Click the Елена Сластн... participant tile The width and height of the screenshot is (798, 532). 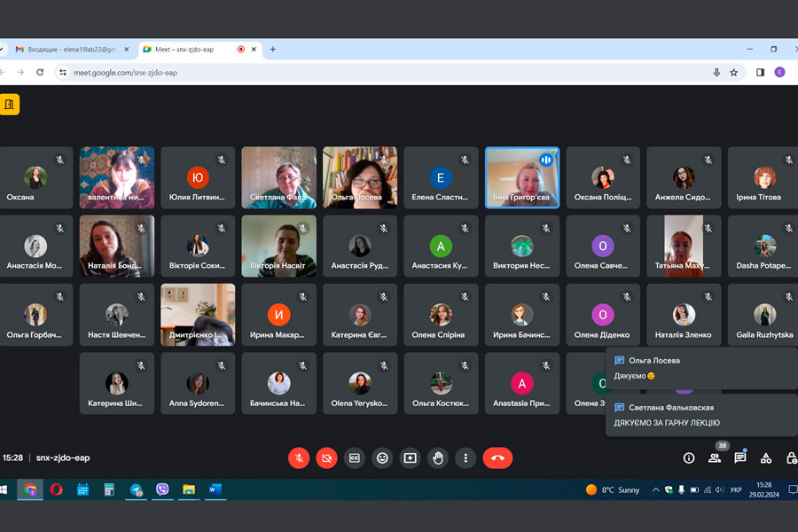pyautogui.click(x=441, y=177)
